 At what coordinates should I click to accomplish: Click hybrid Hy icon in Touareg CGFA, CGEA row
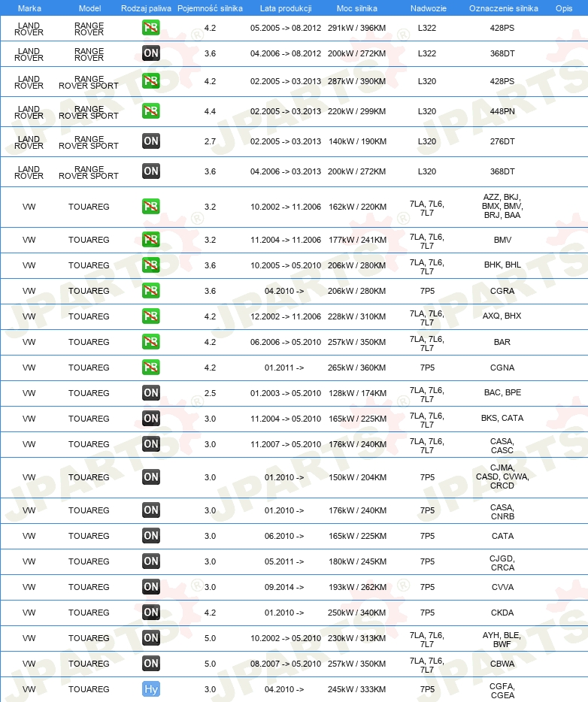(x=151, y=688)
